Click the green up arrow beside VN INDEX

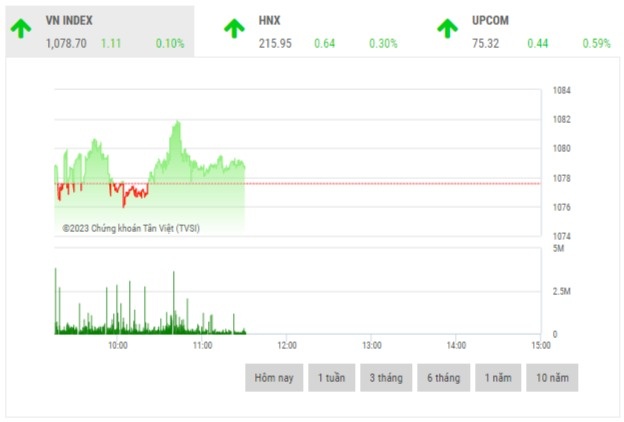pyautogui.click(x=21, y=28)
